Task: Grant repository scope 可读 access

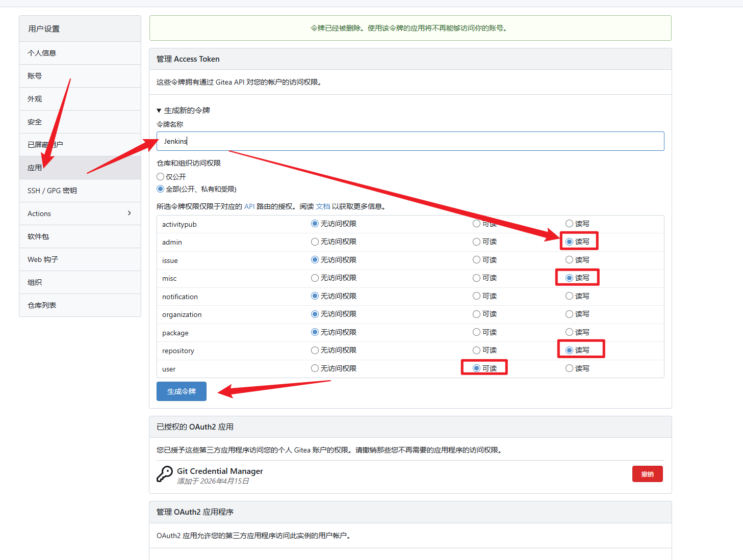Action: click(476, 350)
